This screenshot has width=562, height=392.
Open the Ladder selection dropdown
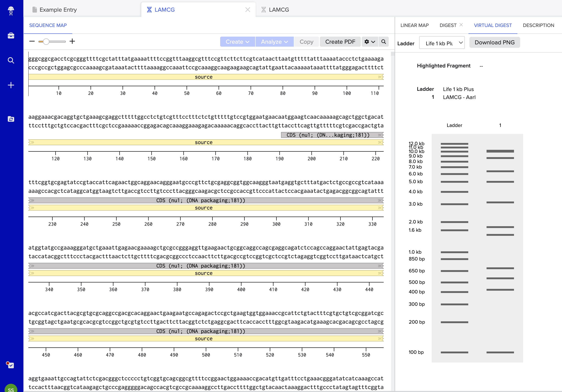click(x=442, y=43)
